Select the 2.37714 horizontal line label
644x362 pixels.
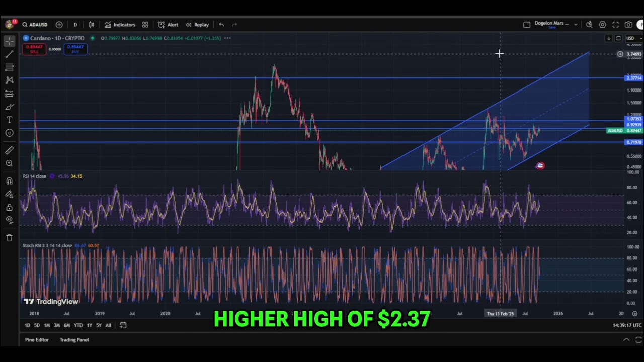(633, 78)
